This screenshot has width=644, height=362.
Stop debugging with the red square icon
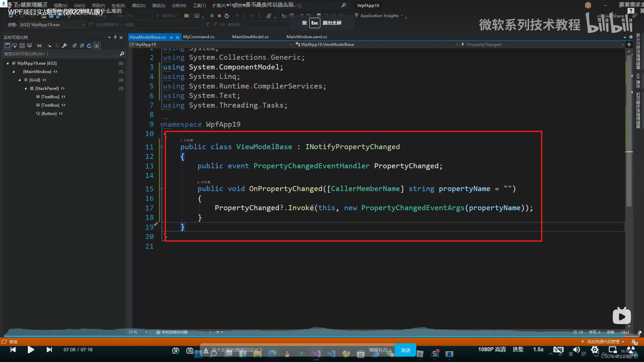tap(219, 16)
